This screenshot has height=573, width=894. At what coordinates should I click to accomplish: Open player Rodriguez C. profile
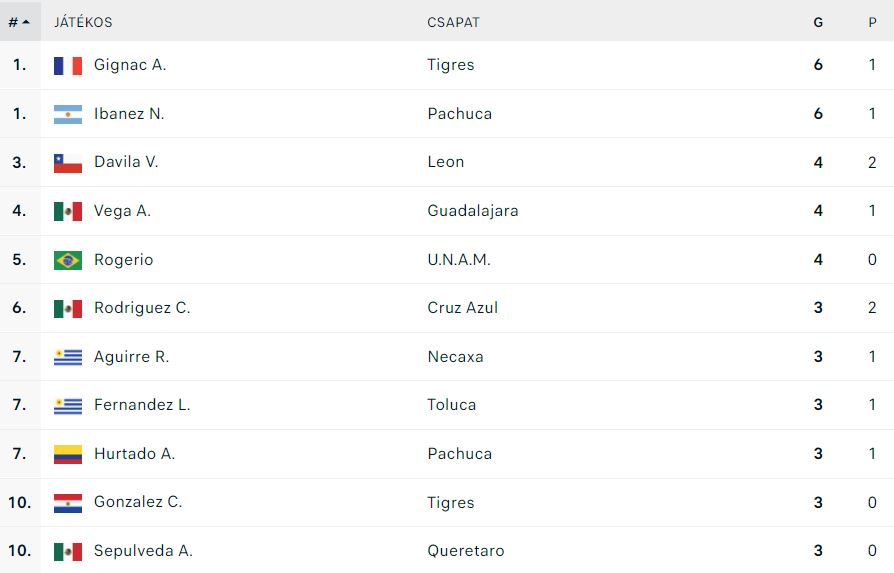pos(142,308)
